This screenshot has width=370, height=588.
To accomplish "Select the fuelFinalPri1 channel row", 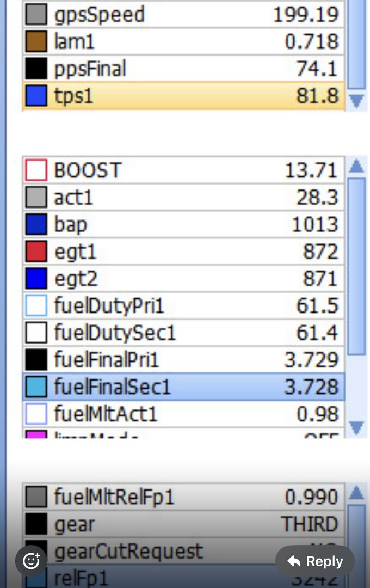I will 184,359.
